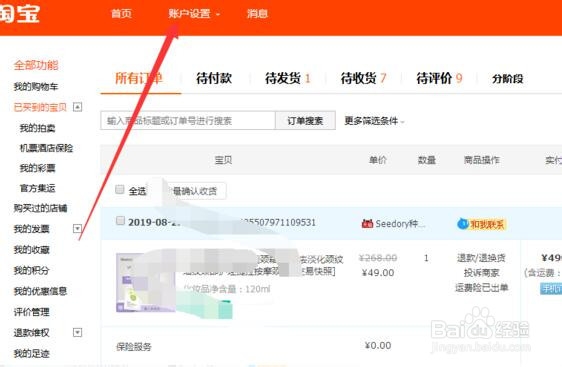Open the Seedory shop link
Viewport: 562px width, 367px height.
[400, 224]
